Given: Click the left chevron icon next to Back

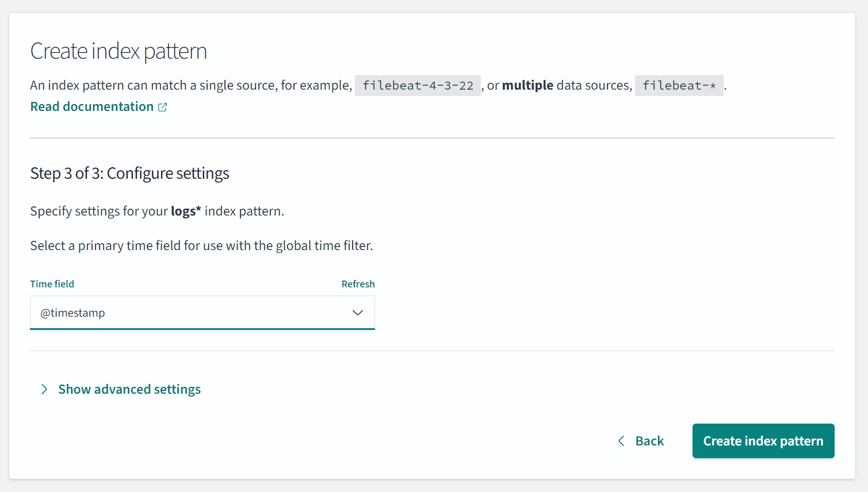Looking at the screenshot, I should tap(621, 441).
